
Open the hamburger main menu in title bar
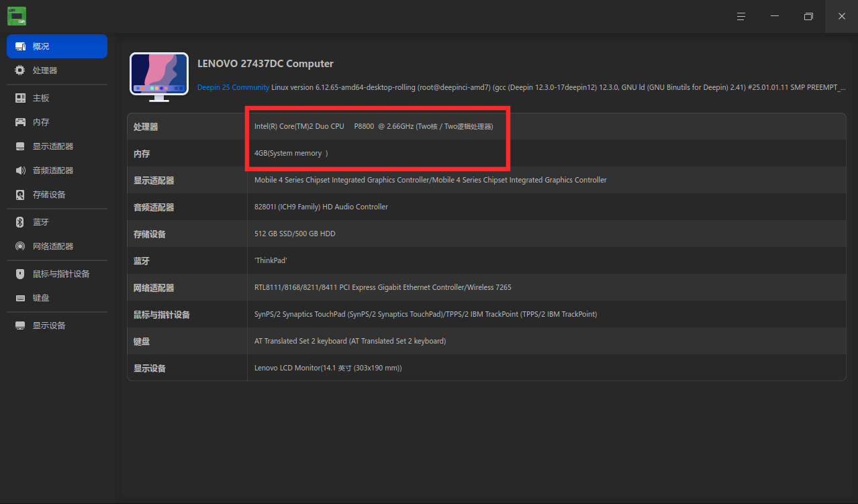741,16
